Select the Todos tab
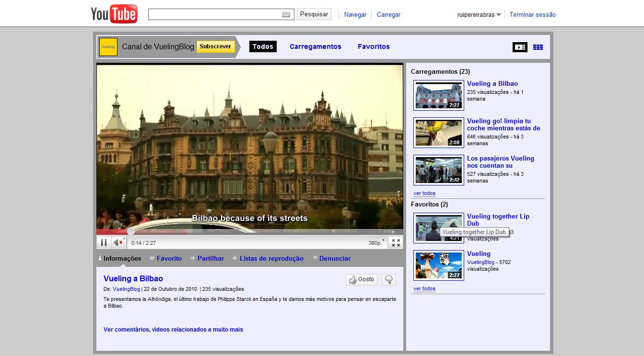This screenshot has height=356, width=644. (263, 46)
